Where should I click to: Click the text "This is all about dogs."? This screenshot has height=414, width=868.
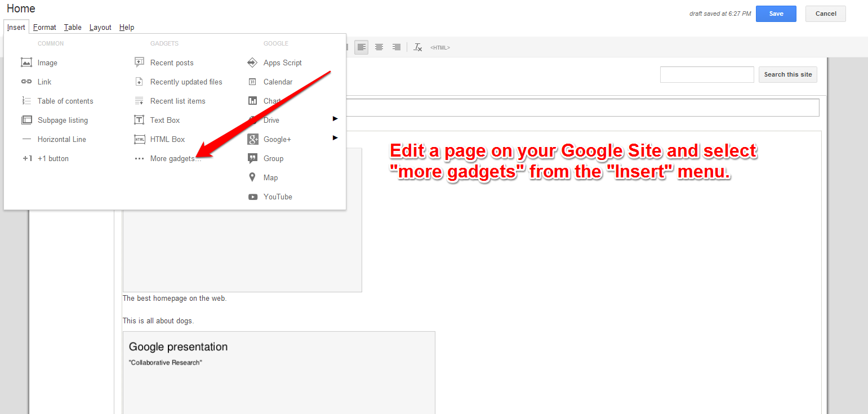[158, 321]
